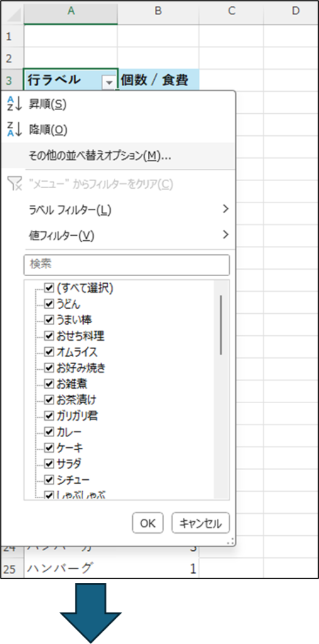Expand the 値フィルター submenu

[128, 235]
